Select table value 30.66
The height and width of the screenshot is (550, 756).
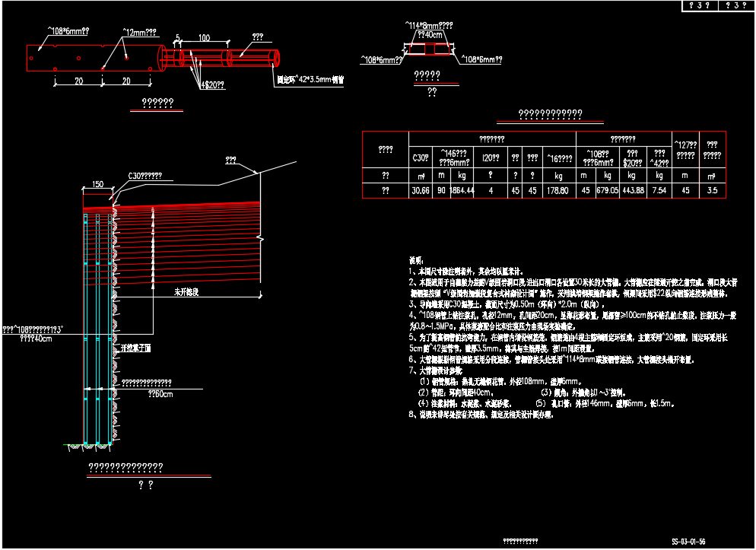pos(421,191)
